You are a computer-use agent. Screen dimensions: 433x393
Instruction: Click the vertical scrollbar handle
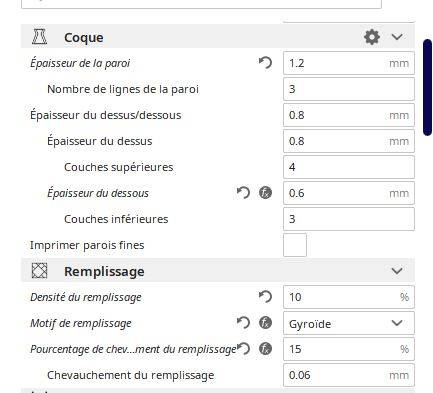tap(427, 87)
